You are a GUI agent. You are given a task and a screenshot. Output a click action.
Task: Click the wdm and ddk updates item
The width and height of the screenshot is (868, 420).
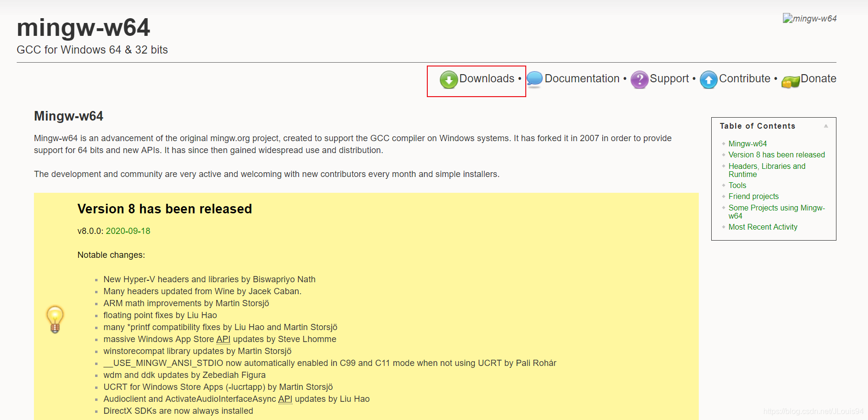tap(184, 375)
